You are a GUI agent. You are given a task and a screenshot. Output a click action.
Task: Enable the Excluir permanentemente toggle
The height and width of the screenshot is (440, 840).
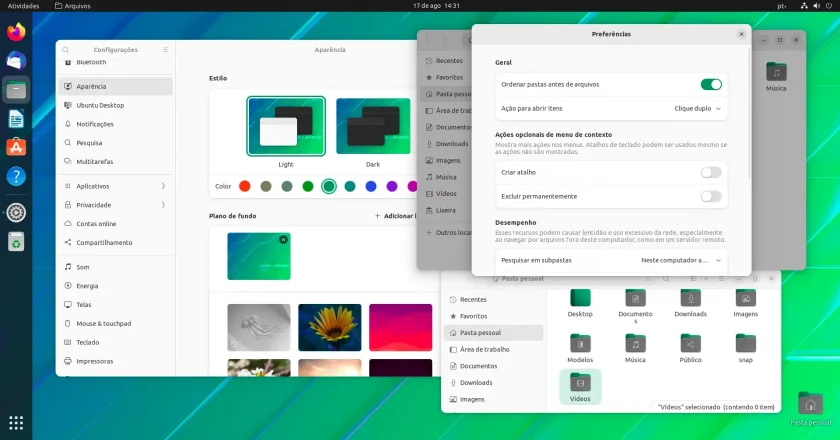[x=711, y=196]
